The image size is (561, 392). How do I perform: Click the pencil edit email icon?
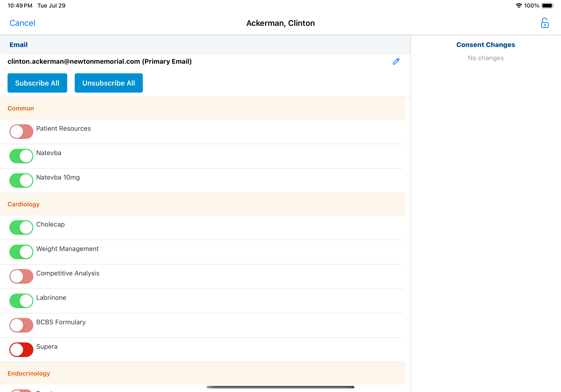(396, 61)
